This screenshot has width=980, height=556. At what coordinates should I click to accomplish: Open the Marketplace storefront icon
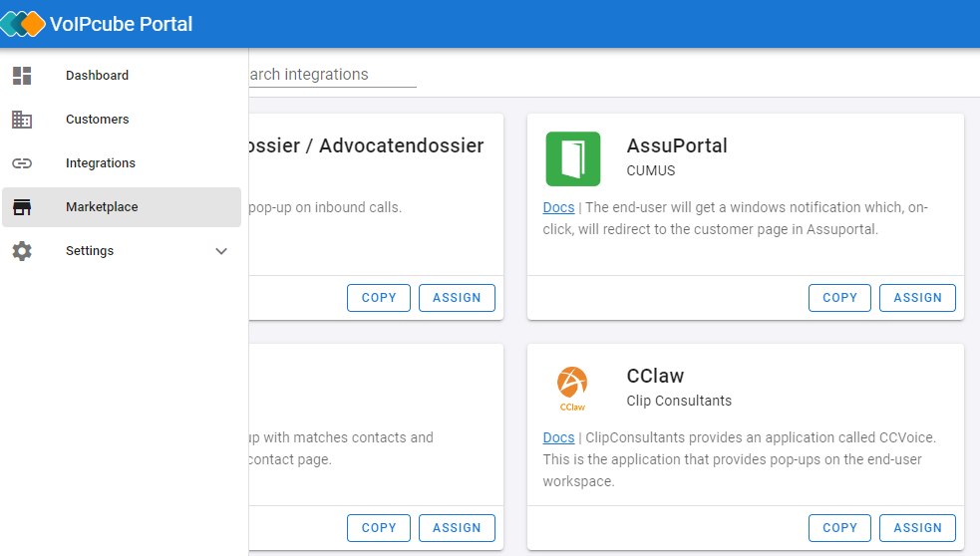coord(22,207)
